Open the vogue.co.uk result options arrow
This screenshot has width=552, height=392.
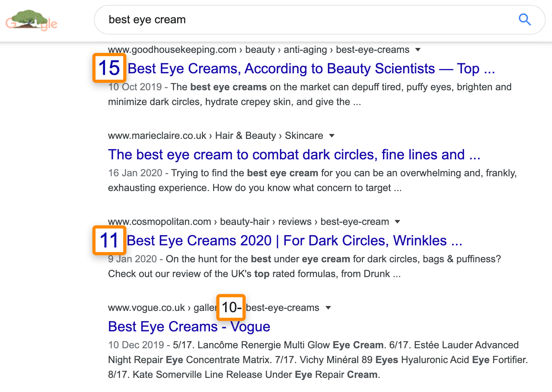[328, 307]
